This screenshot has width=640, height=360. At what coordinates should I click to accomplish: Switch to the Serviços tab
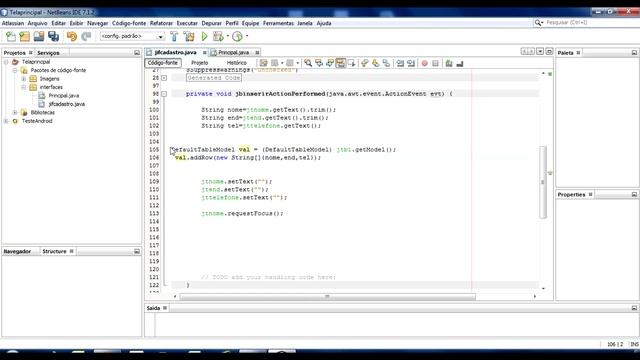click(48, 53)
